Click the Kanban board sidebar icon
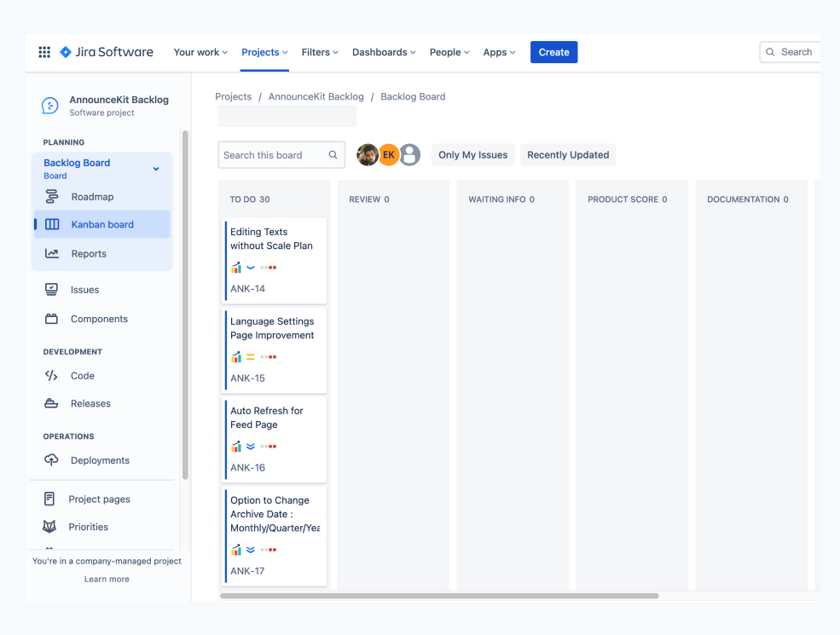 point(52,224)
